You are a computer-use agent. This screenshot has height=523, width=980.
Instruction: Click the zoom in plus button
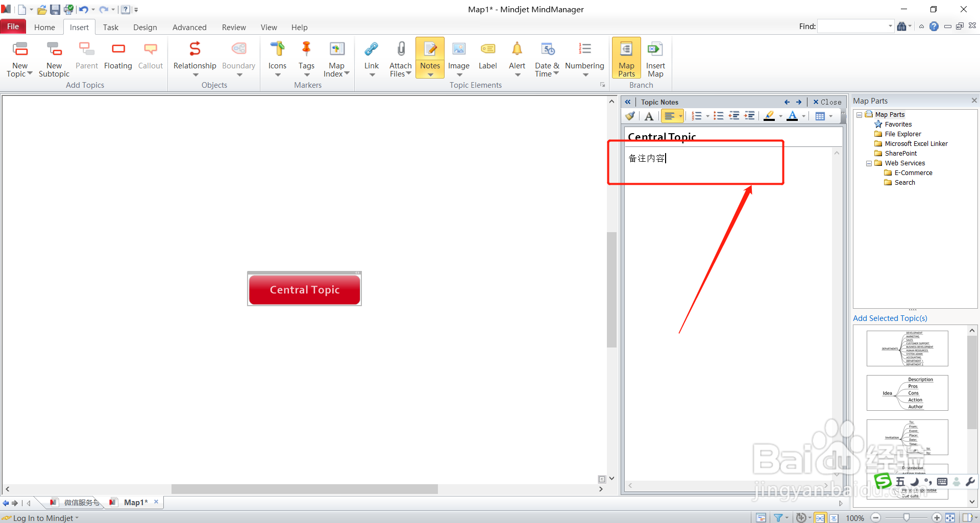coord(937,518)
